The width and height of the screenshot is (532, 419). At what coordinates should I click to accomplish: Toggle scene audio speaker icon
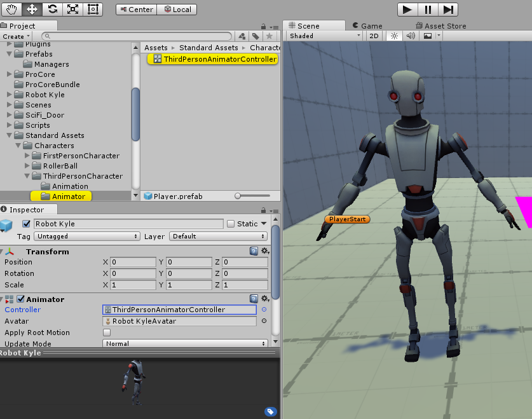pos(411,36)
